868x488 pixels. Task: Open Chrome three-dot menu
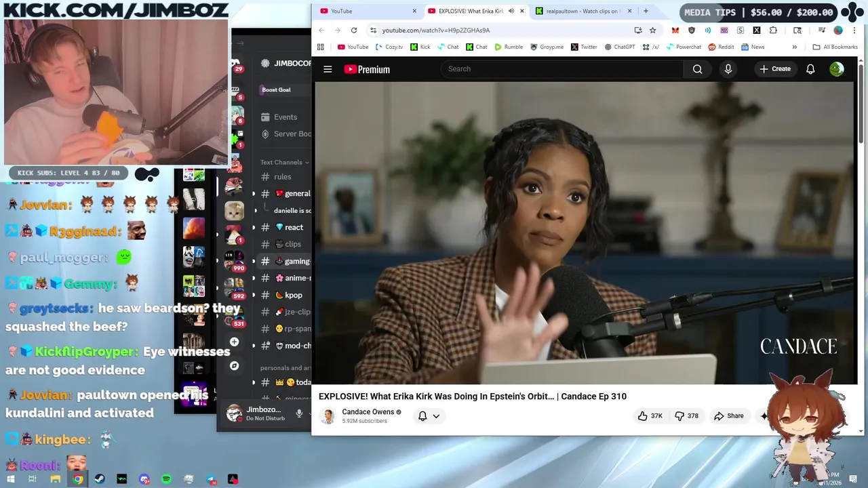(x=854, y=30)
